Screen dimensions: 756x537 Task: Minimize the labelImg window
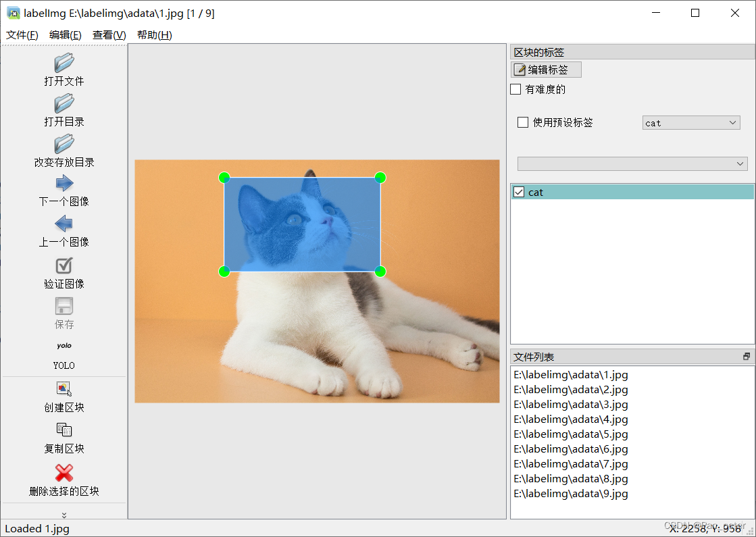(x=656, y=13)
